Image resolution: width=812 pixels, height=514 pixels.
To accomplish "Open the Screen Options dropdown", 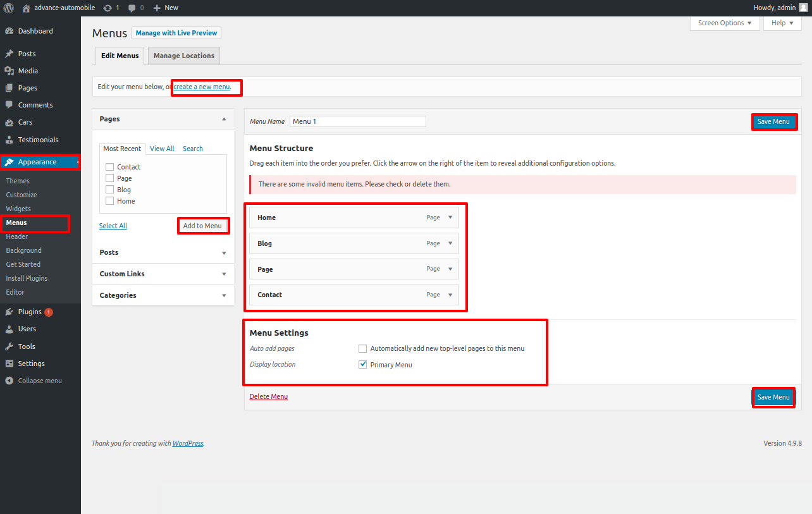I will click(724, 23).
